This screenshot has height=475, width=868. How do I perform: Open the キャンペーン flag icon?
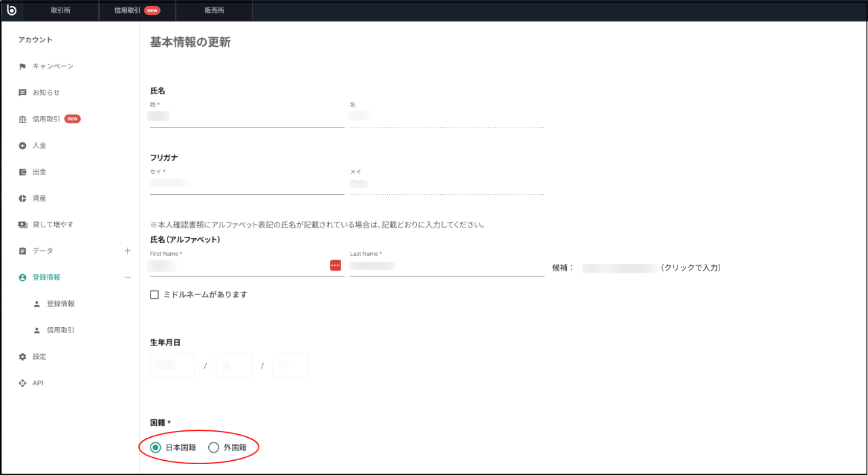coord(22,66)
